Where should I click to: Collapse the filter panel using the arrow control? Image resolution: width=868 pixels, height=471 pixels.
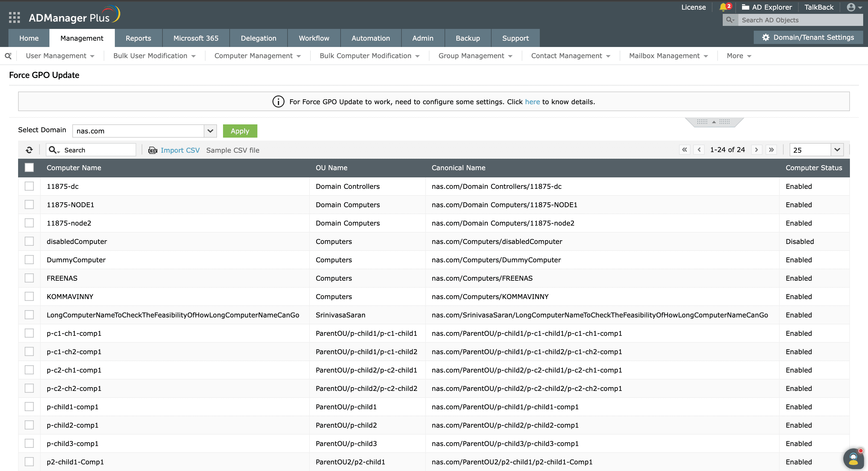click(x=714, y=122)
